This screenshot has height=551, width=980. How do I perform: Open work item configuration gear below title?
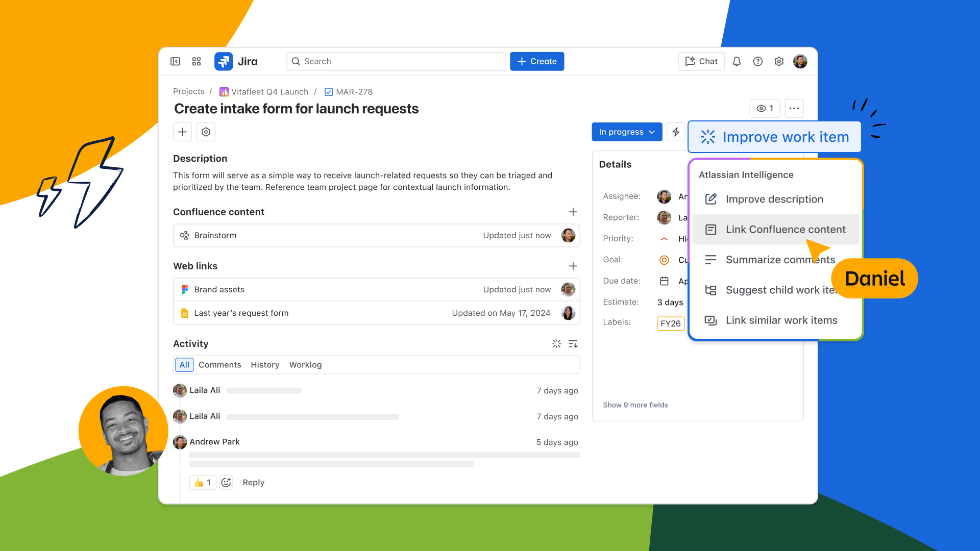coord(206,132)
